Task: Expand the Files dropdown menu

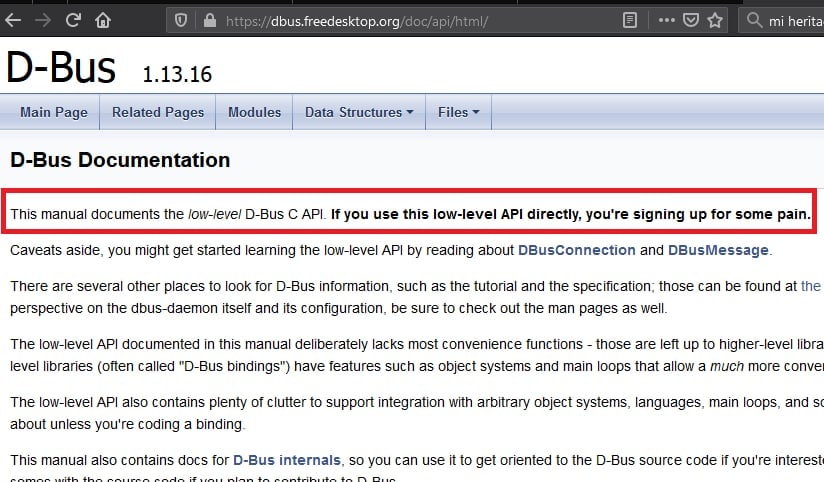Action: point(459,112)
